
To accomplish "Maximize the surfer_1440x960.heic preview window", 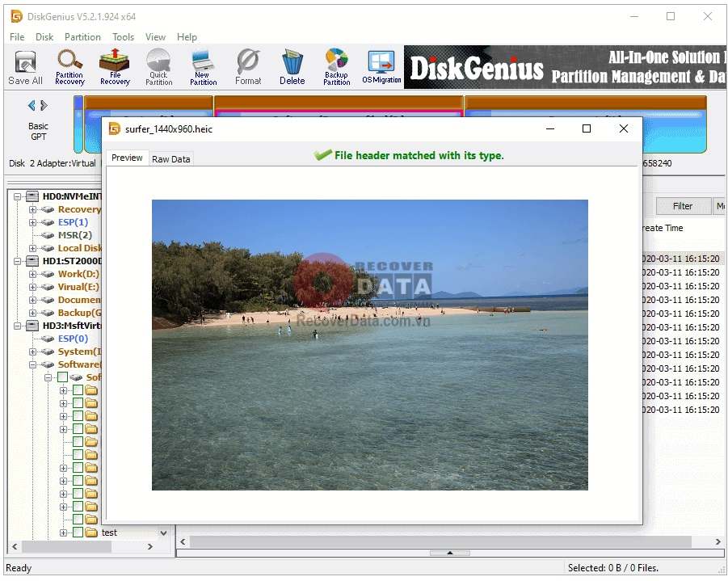I will 587,128.
